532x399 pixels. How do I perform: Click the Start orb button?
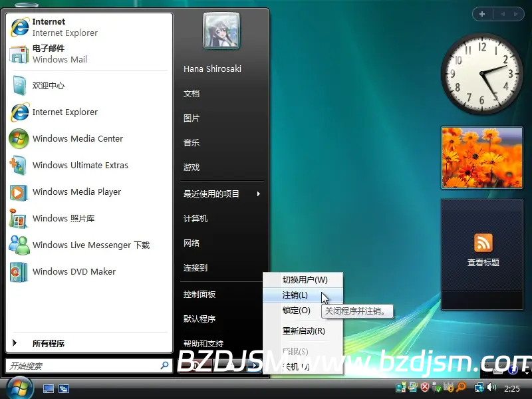coord(20,388)
